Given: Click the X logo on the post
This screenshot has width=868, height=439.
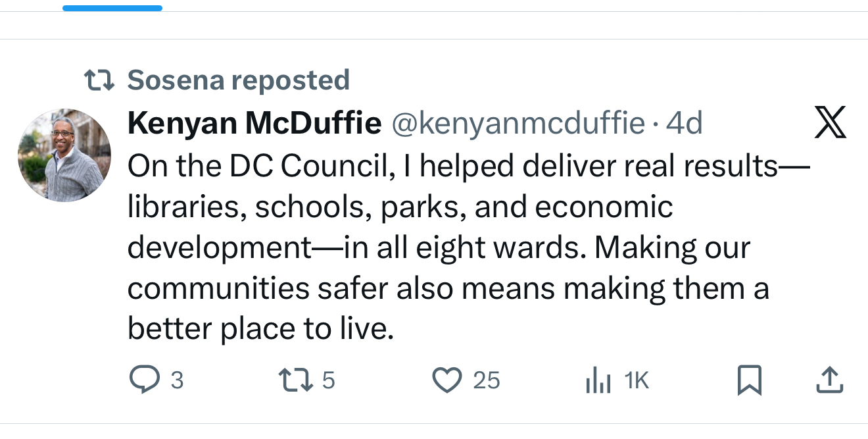Looking at the screenshot, I should 830,122.
